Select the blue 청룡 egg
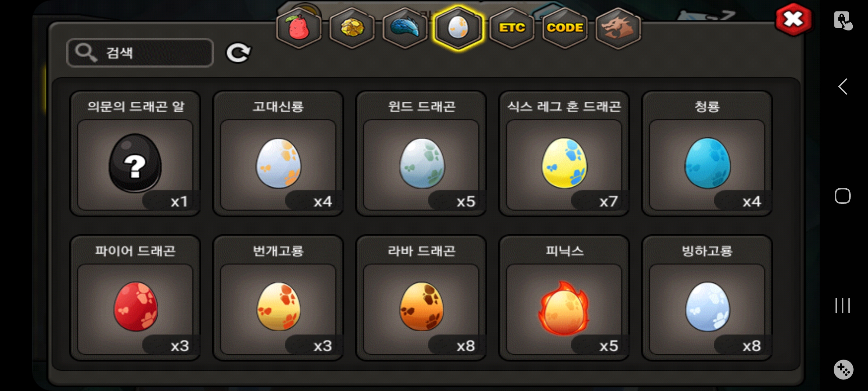This screenshot has width=868, height=391. (x=707, y=154)
